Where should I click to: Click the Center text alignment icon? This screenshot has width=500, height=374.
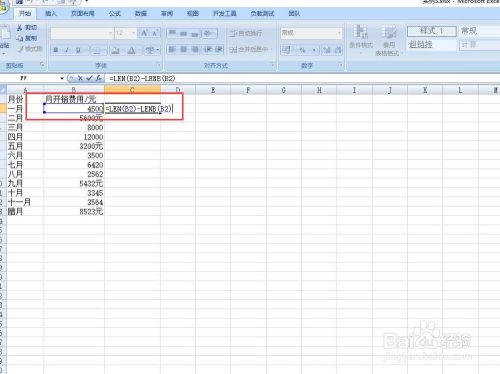coord(184,50)
